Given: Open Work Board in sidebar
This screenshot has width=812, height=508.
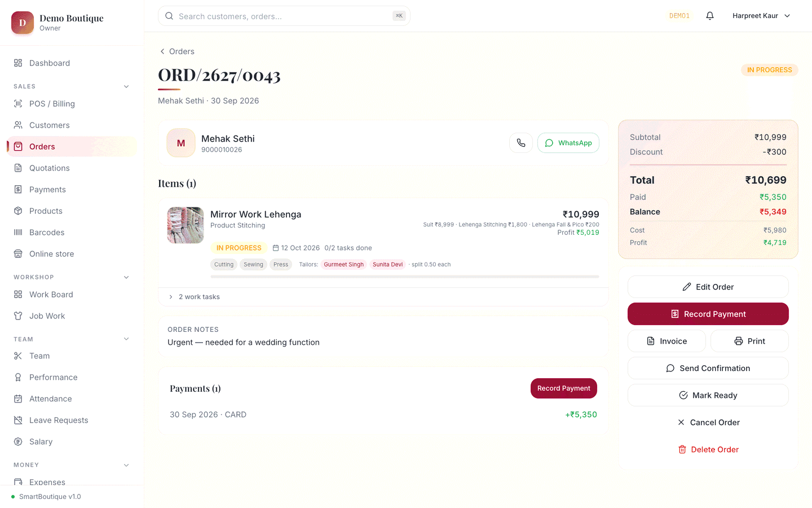Looking at the screenshot, I should point(72,295).
